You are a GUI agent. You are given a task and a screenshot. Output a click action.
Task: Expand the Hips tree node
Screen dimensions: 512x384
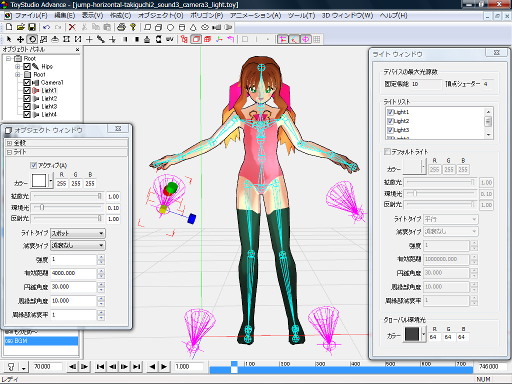18,66
